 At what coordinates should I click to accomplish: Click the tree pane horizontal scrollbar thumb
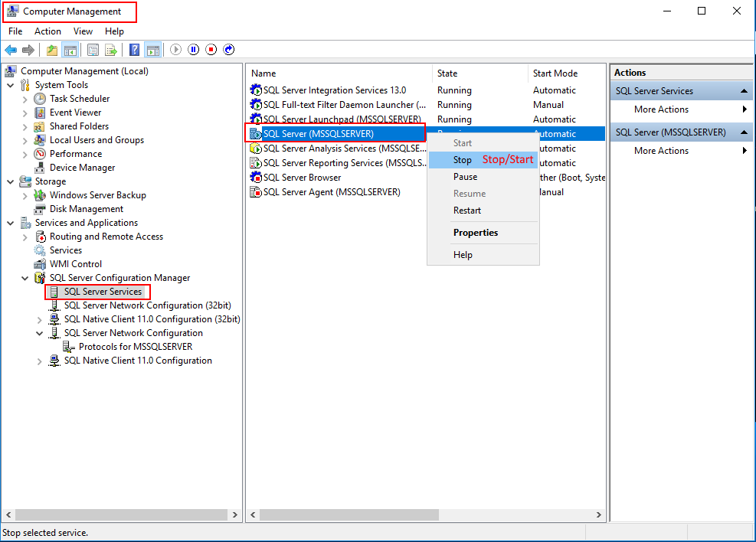(121, 515)
